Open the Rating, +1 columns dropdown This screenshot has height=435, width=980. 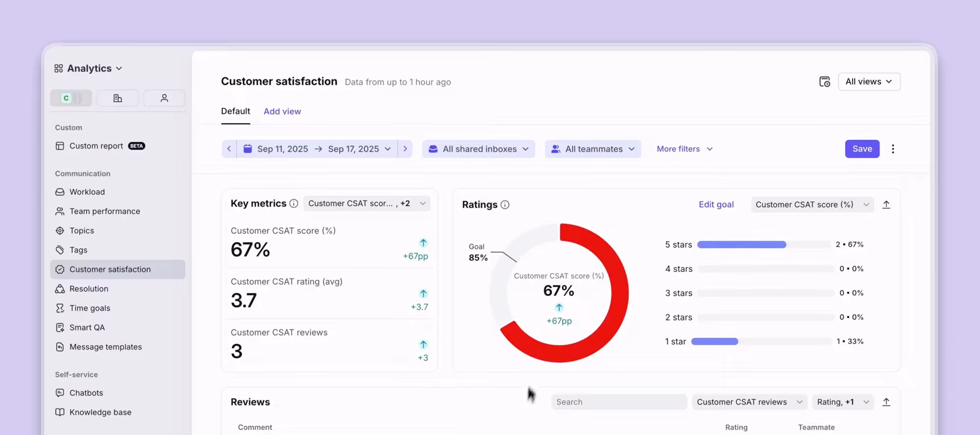[843, 402]
